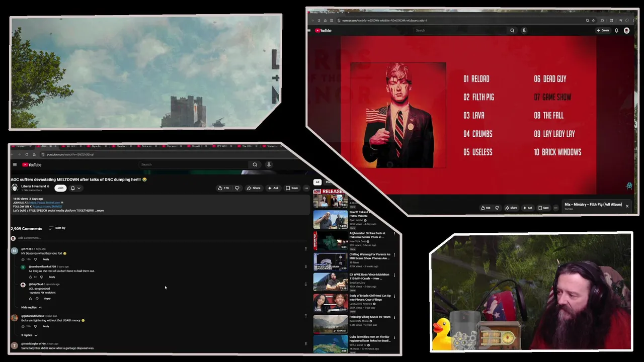
Task: Switch to the 'The USA' browser tab
Action: point(247,146)
